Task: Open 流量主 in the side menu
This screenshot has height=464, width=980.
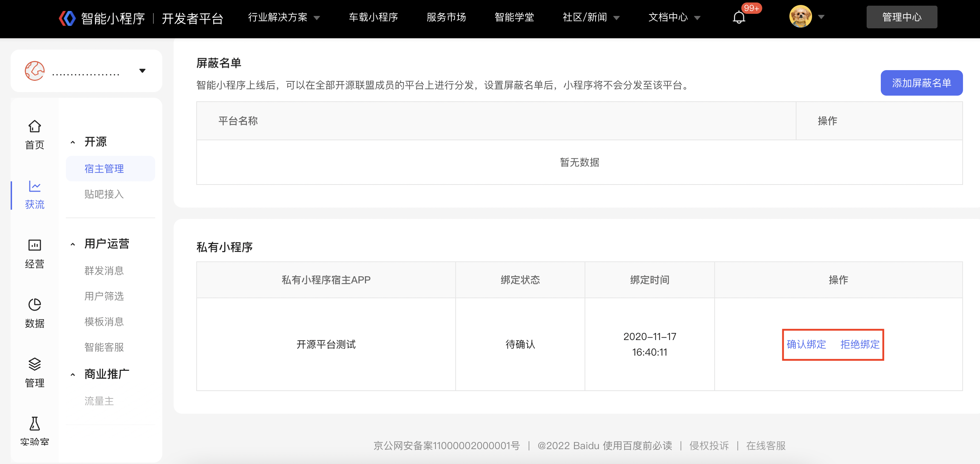Action: (99, 401)
